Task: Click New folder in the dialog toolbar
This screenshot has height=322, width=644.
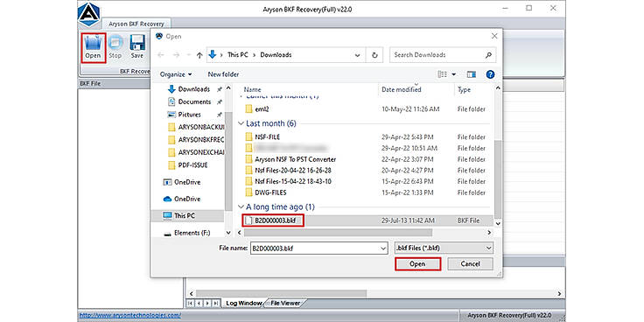Action: [223, 74]
